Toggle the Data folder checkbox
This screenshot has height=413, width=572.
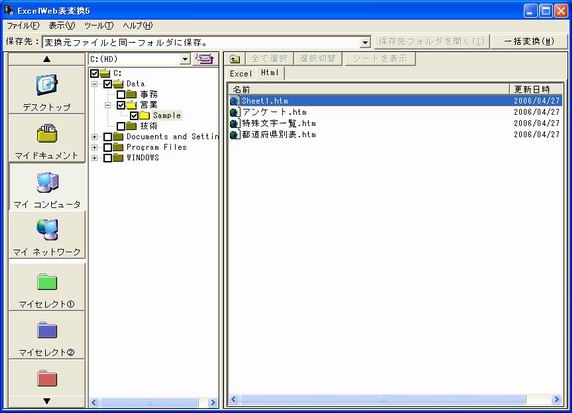coord(108,84)
